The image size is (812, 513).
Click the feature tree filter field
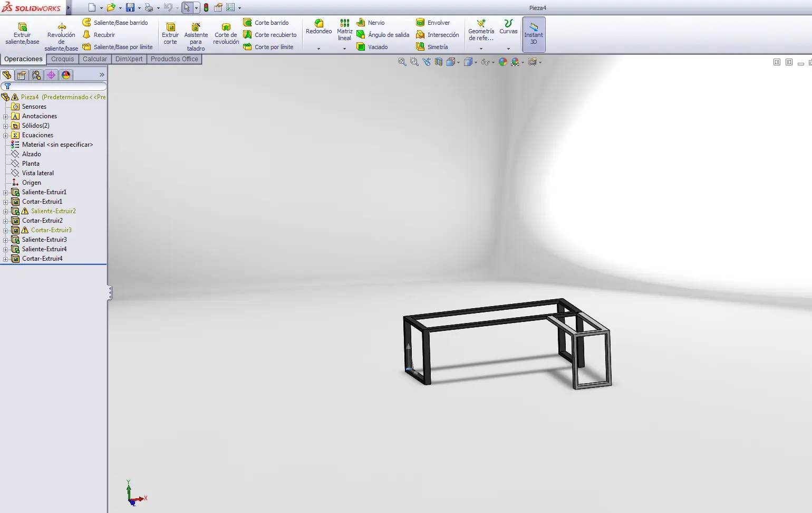[x=54, y=86]
